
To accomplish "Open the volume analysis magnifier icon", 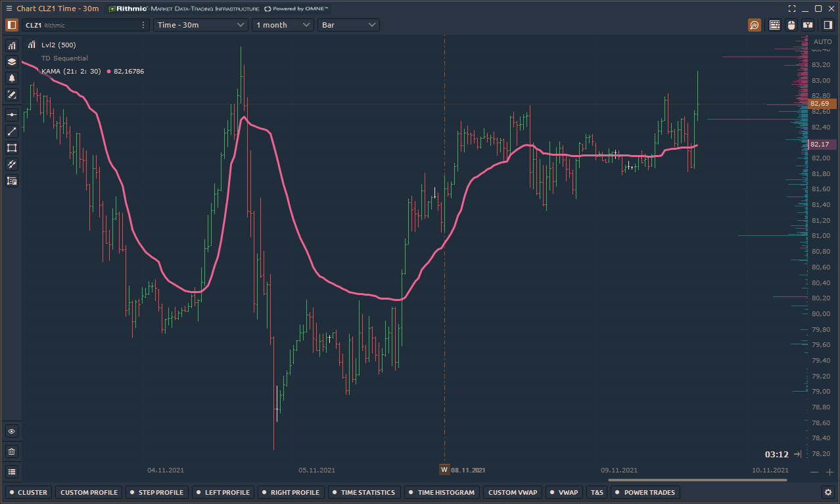I will click(755, 25).
